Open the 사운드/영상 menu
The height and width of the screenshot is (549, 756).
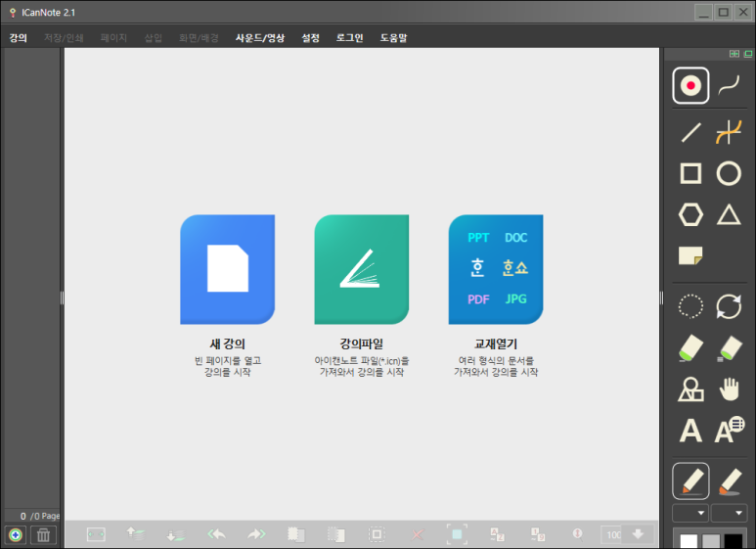pos(260,37)
